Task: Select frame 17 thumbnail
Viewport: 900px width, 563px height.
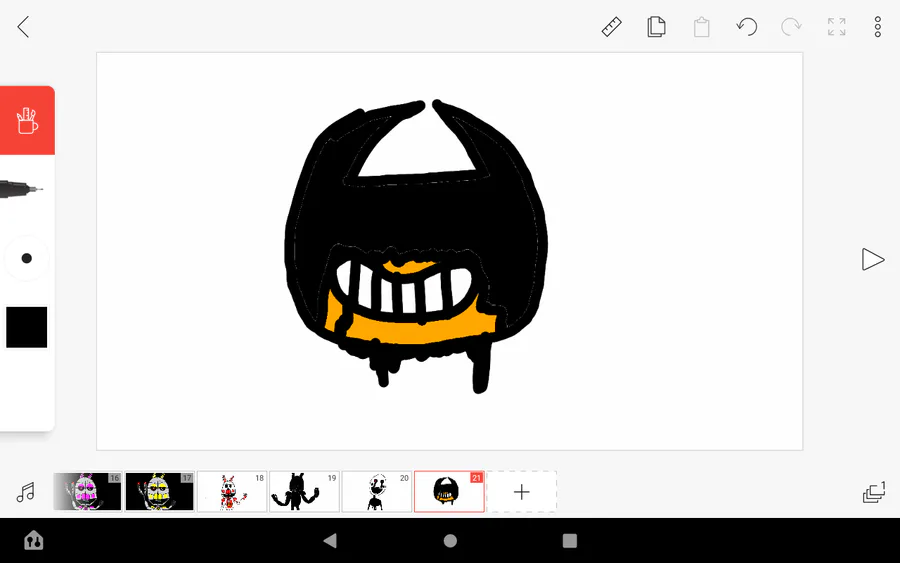Action: click(x=160, y=492)
